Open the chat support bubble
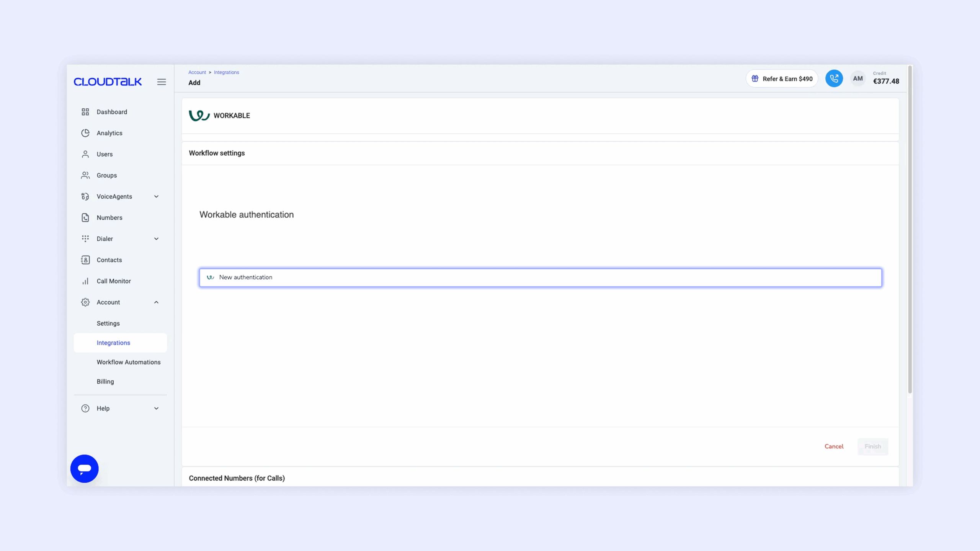The image size is (980, 551). pyautogui.click(x=84, y=468)
